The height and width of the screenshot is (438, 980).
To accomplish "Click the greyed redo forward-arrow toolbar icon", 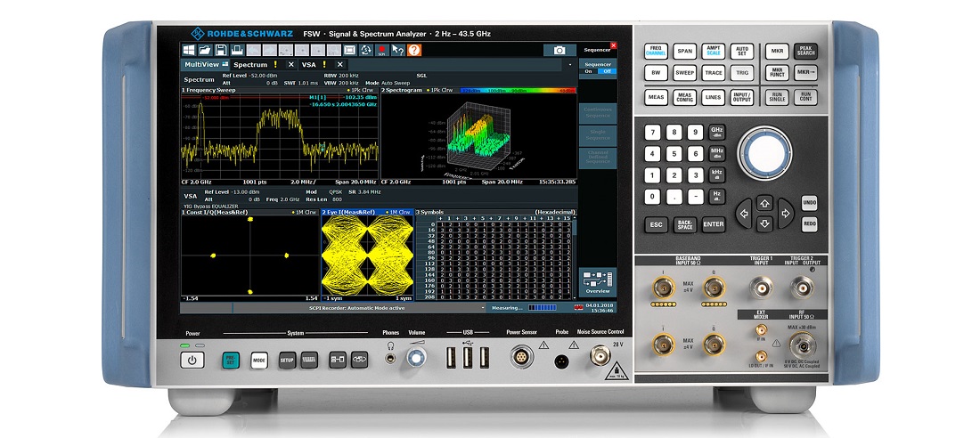I will [x=269, y=50].
